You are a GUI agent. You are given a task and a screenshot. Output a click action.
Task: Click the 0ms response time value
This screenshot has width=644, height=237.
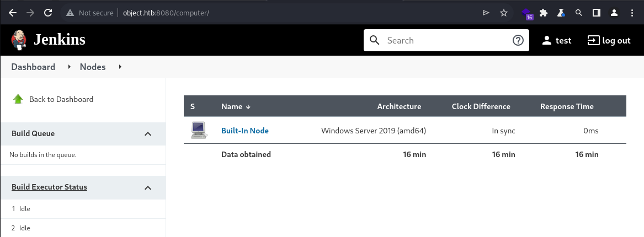590,131
